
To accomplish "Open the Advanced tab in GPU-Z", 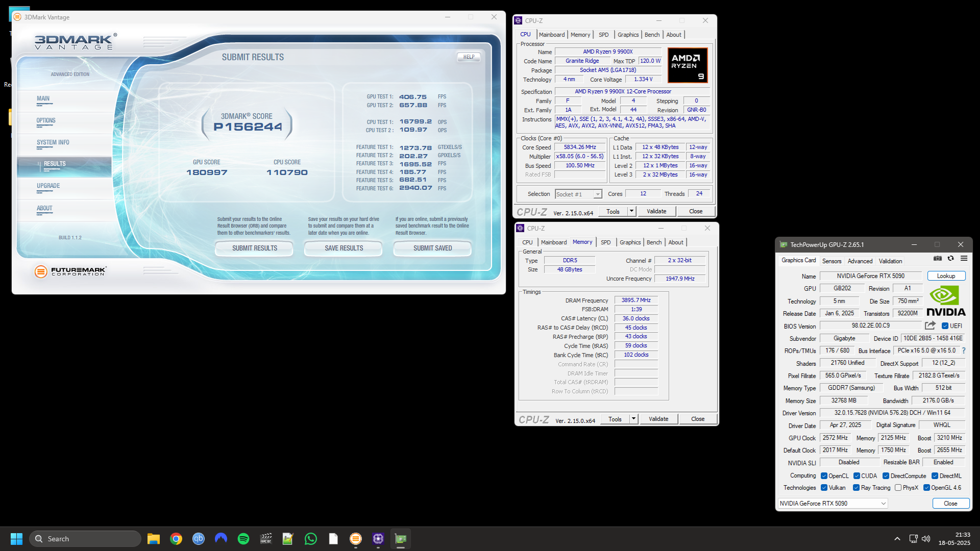I will (x=860, y=261).
